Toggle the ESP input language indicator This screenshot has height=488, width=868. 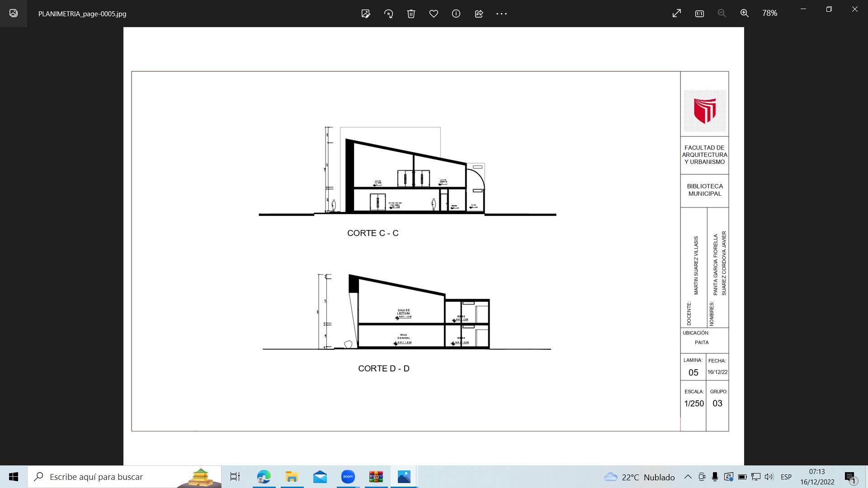click(786, 477)
